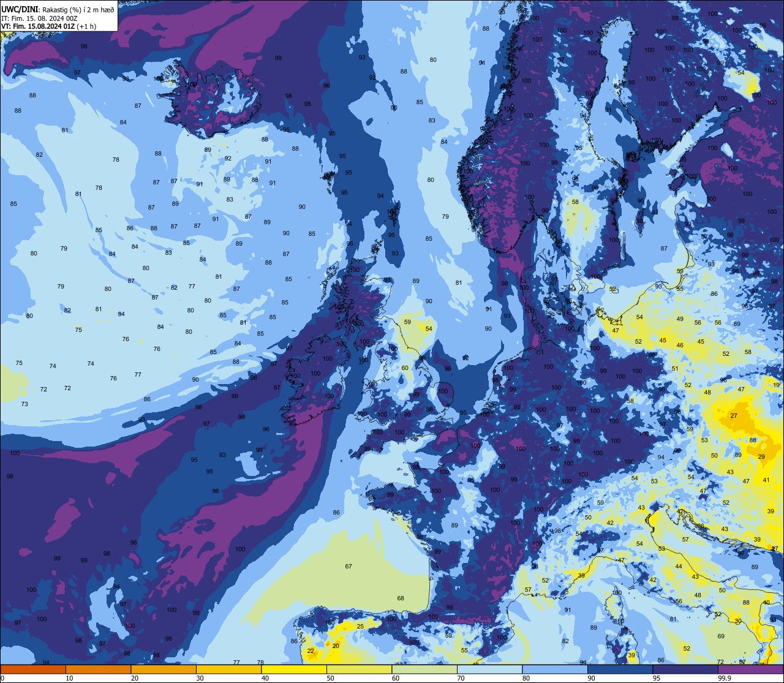Click the '19' humidity value at the map's right edge

point(776,385)
